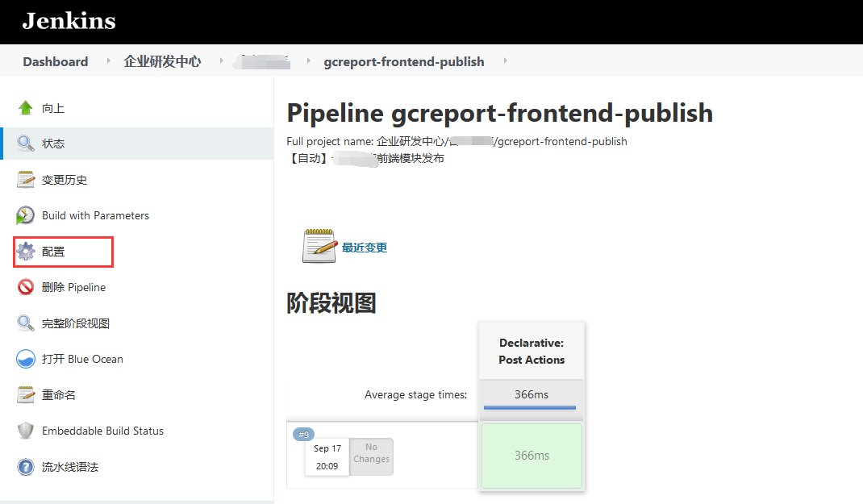Expand the arrow before gcreport-frontend-publish breadcrumb
The image size is (863, 504).
[307, 60]
